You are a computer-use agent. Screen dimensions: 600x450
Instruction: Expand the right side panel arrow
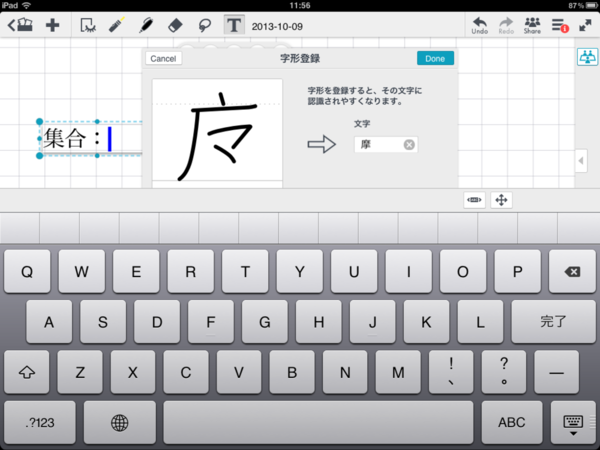click(581, 161)
